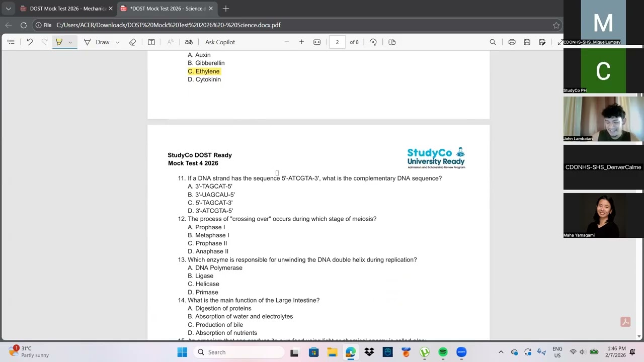Open Microsoft Edge taskbar icon
Image resolution: width=644 pixels, height=362 pixels.
(x=351, y=352)
